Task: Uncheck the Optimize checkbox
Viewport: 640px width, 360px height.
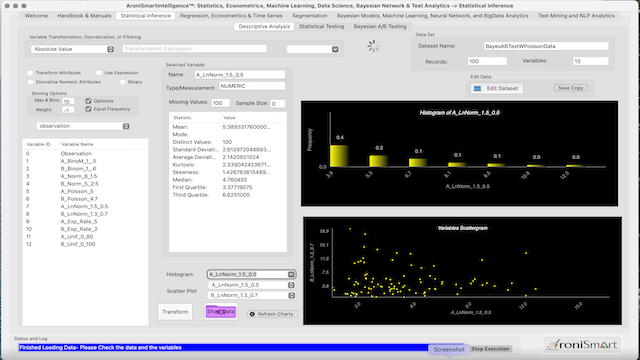Action: [88, 100]
